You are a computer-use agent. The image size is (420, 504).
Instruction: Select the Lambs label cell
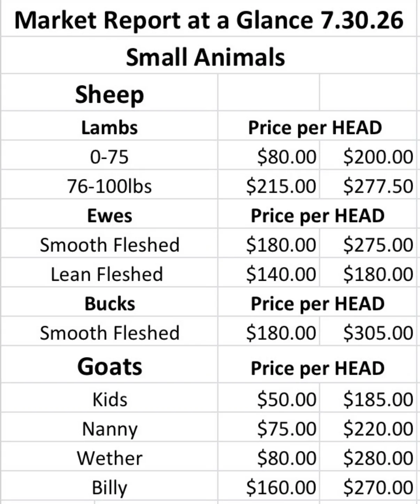click(109, 126)
